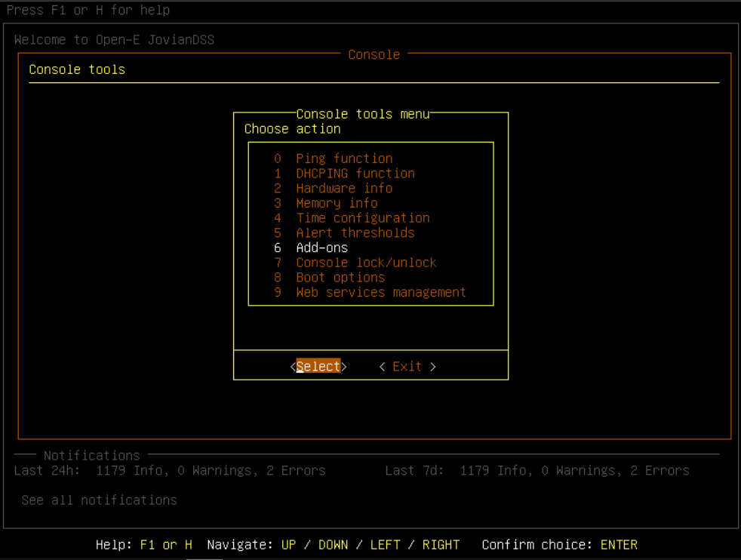Click the Last 24h notifications summary
This screenshot has height=560, width=741.
[170, 471]
